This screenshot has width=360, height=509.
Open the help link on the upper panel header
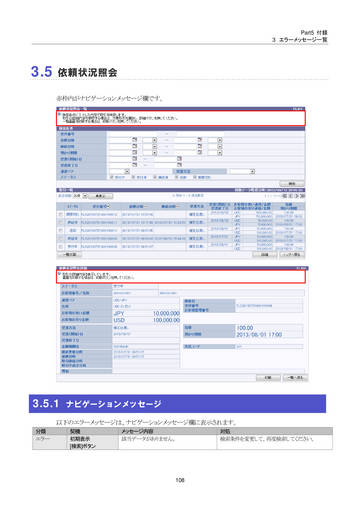298,109
